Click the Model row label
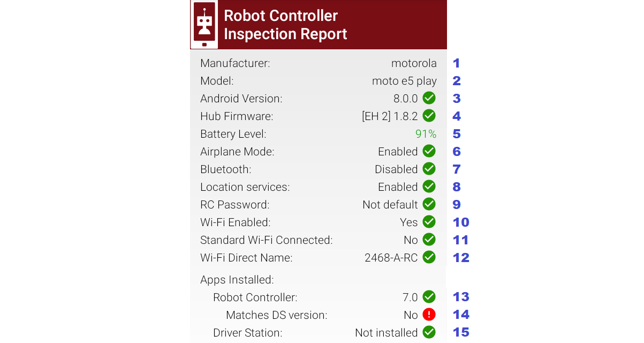This screenshot has width=644, height=343. point(217,81)
